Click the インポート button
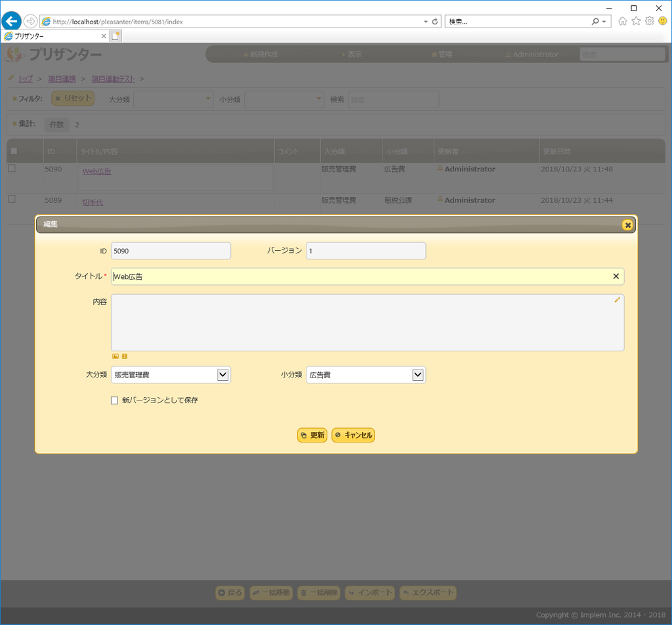Viewport: 672px width, 625px height. pos(370,593)
